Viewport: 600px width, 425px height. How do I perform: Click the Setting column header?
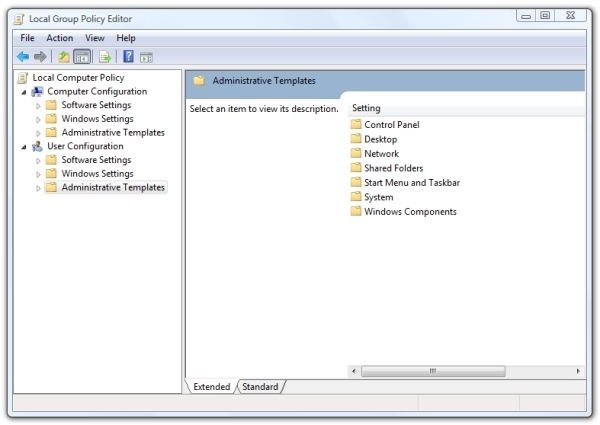point(466,108)
